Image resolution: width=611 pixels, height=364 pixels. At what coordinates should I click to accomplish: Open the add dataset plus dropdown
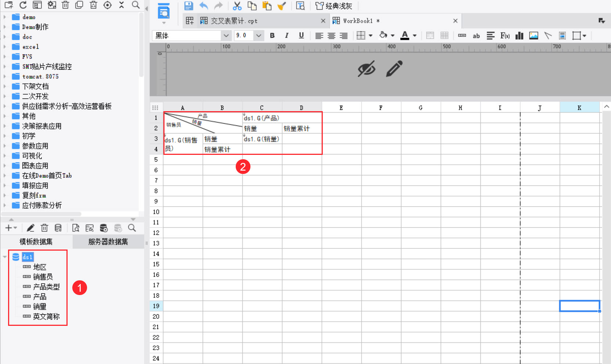(11, 228)
